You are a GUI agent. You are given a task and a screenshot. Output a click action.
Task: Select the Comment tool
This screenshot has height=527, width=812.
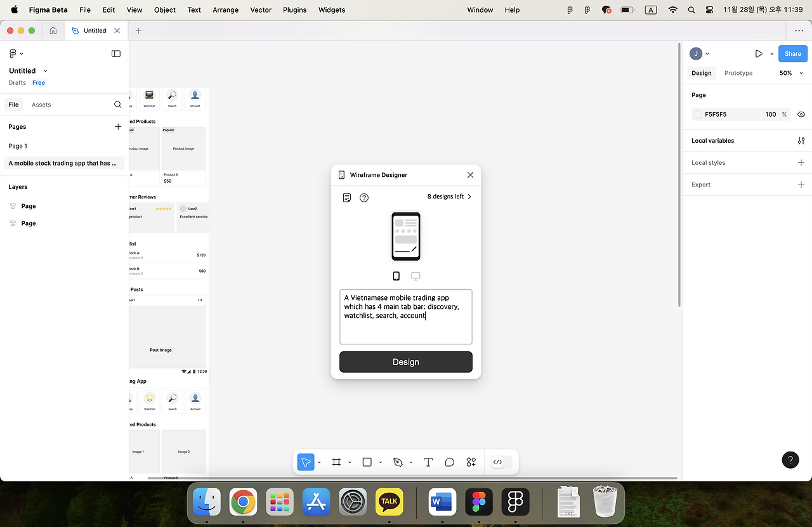click(450, 462)
